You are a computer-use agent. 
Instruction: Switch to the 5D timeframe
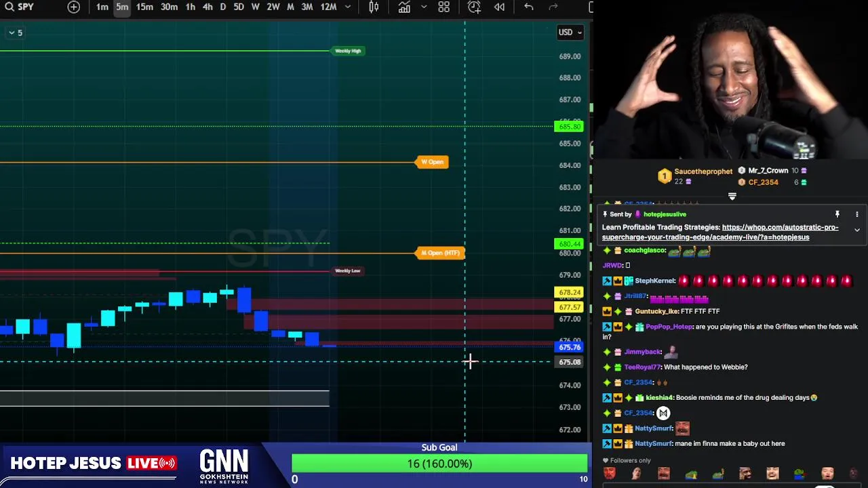tap(239, 7)
